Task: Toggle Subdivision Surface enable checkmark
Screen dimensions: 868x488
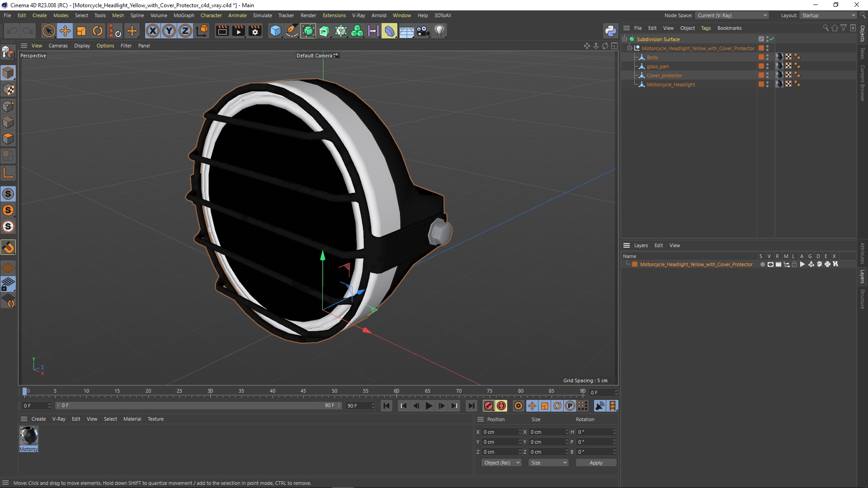Action: pos(772,39)
